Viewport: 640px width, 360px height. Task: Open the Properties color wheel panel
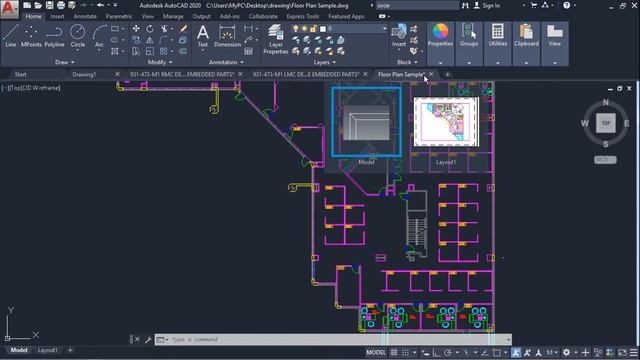tap(440, 35)
